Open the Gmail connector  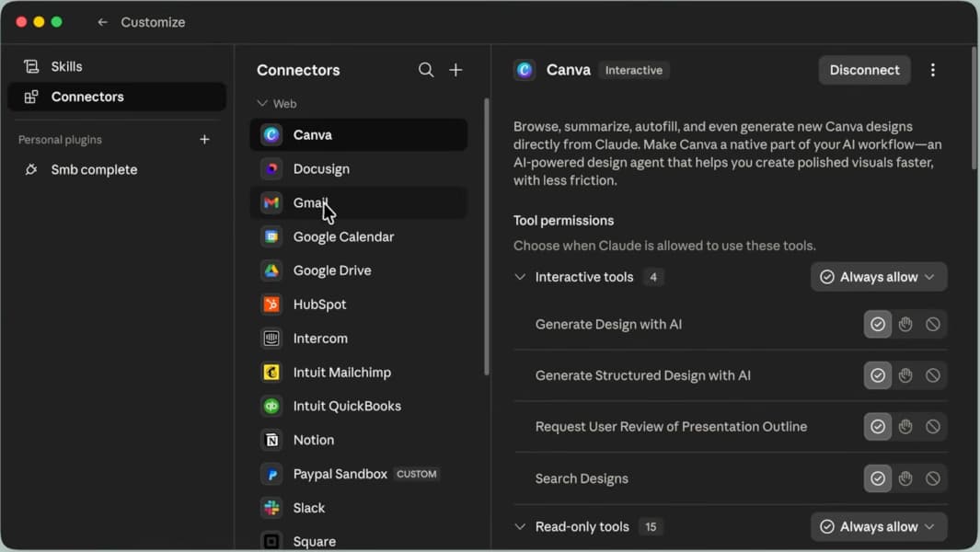[359, 202]
